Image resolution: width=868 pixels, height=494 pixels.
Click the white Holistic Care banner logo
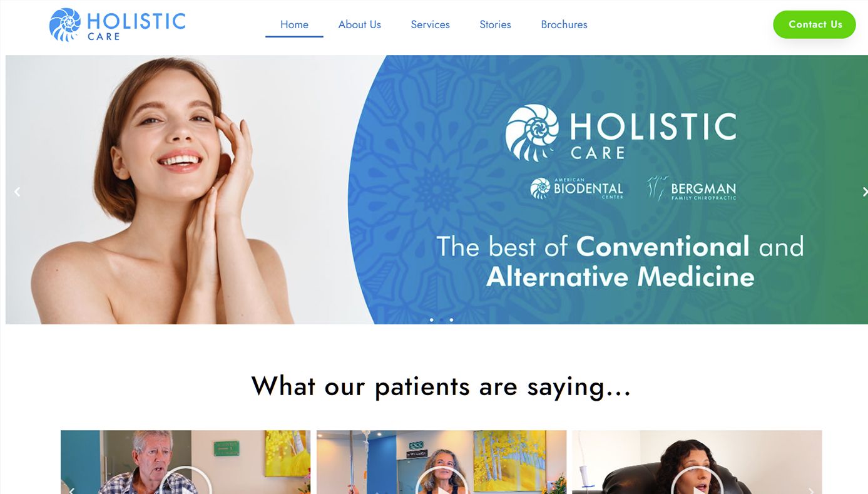click(x=621, y=133)
